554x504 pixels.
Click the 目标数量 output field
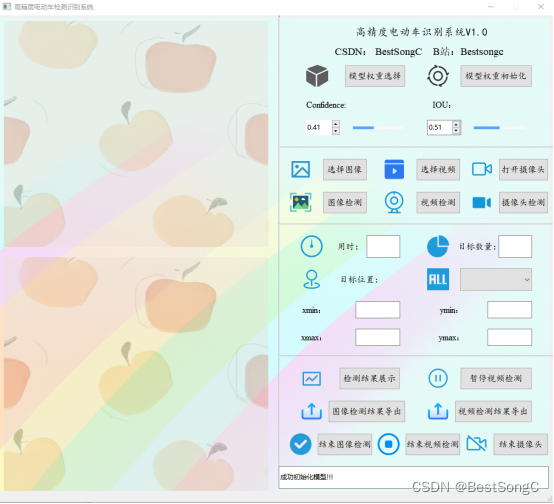tap(515, 246)
